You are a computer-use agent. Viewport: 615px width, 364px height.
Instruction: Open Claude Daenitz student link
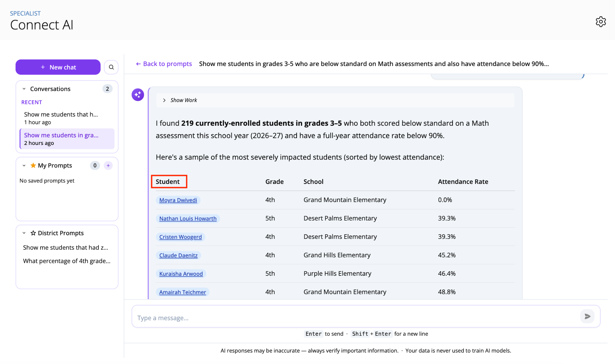178,255
